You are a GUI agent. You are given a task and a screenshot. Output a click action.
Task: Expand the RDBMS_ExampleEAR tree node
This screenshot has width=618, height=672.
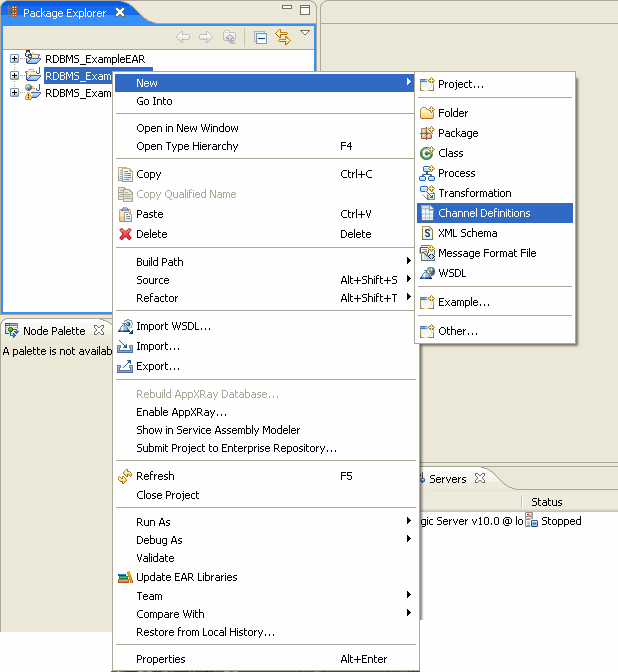tap(14, 59)
